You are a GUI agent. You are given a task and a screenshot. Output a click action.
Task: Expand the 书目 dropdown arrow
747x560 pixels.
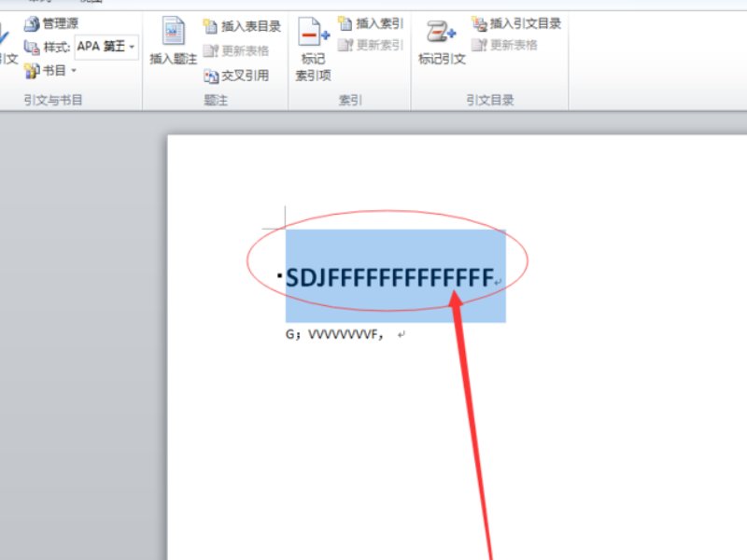(72, 70)
